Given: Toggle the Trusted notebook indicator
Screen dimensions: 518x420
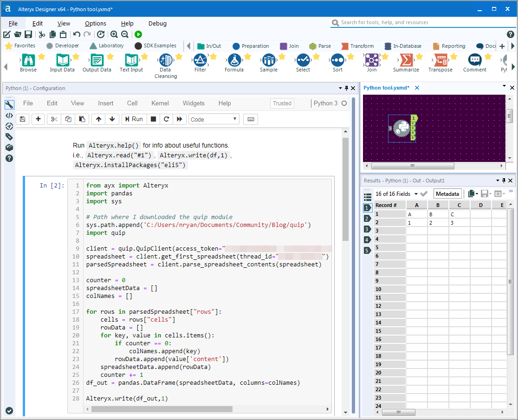Looking at the screenshot, I should tap(282, 103).
